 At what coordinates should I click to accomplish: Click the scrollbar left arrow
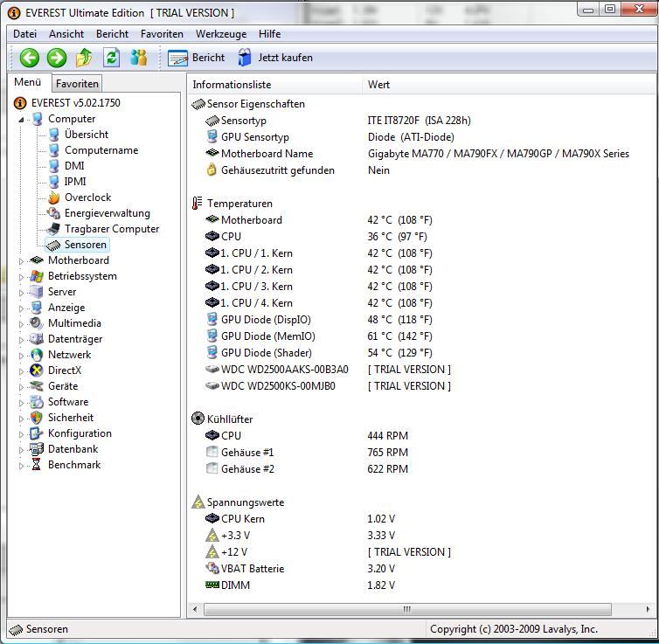click(x=195, y=609)
